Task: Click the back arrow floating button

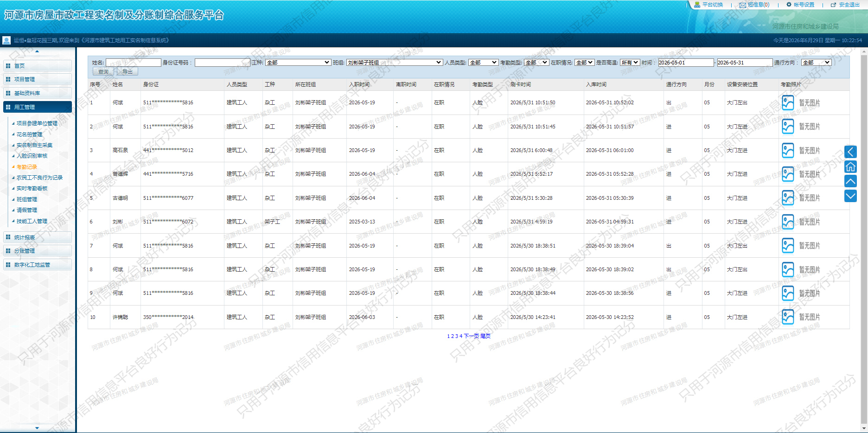Action: [x=850, y=152]
